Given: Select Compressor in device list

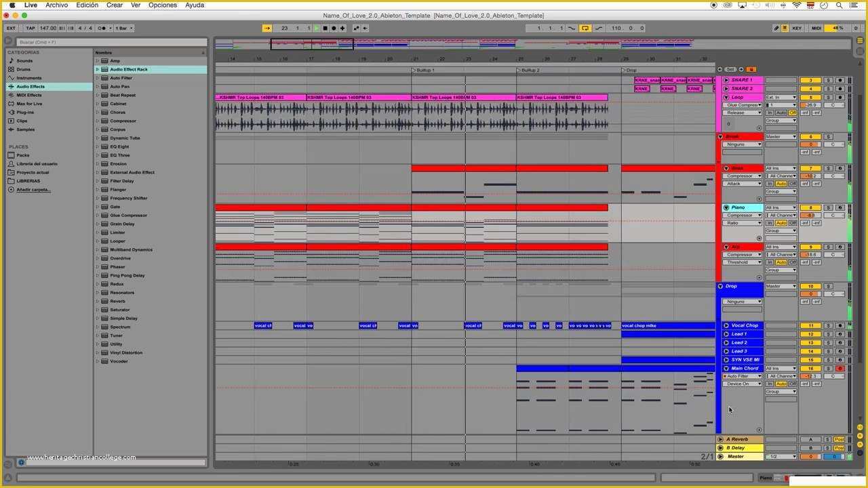Looking at the screenshot, I should (x=123, y=121).
